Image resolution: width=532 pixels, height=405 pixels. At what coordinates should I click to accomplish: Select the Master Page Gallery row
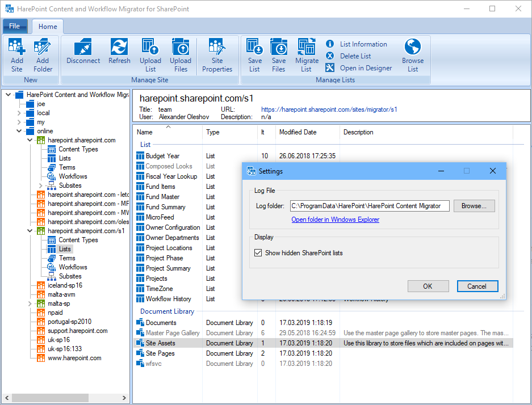[x=323, y=333]
